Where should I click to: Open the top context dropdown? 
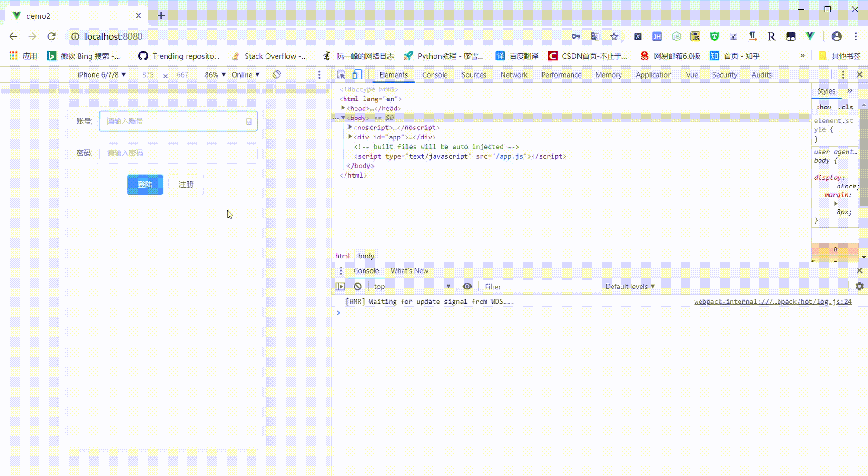pos(412,287)
